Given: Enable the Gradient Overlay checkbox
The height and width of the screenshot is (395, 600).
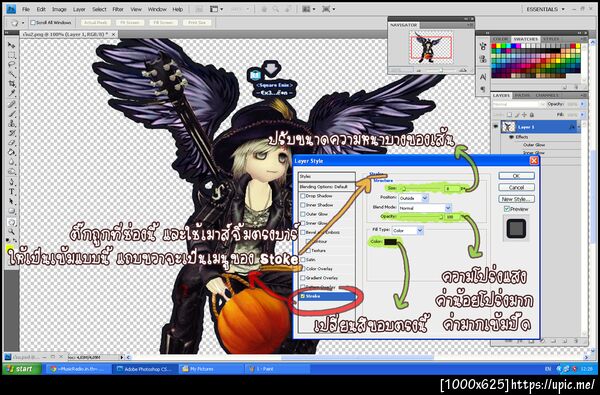Looking at the screenshot, I should click(x=303, y=278).
